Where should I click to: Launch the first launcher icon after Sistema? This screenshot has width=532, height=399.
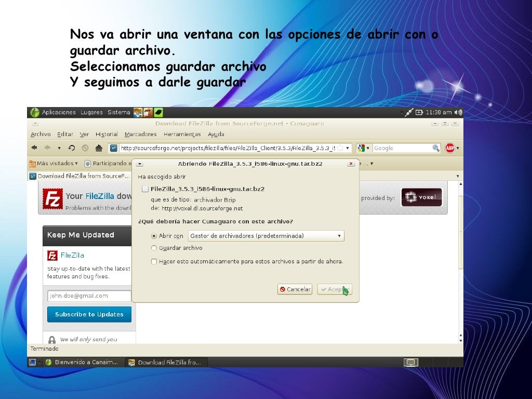tap(138, 112)
